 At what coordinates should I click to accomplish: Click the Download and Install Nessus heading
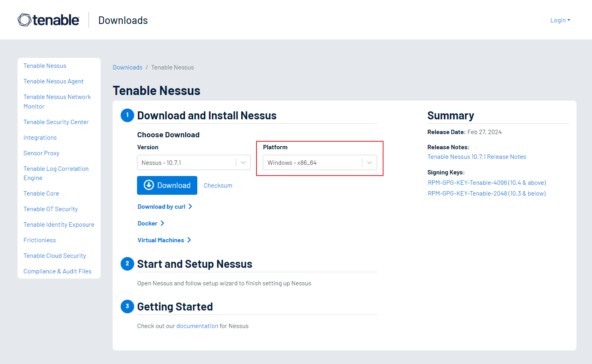coord(207,116)
